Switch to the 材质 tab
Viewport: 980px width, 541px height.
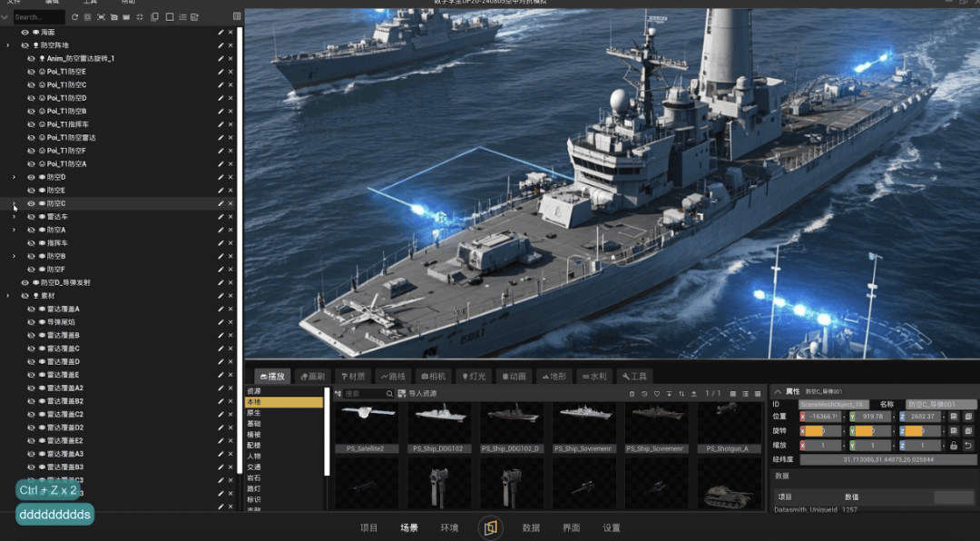coord(350,376)
